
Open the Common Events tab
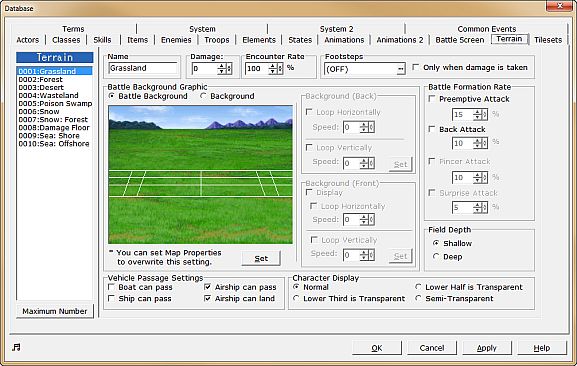click(x=486, y=29)
